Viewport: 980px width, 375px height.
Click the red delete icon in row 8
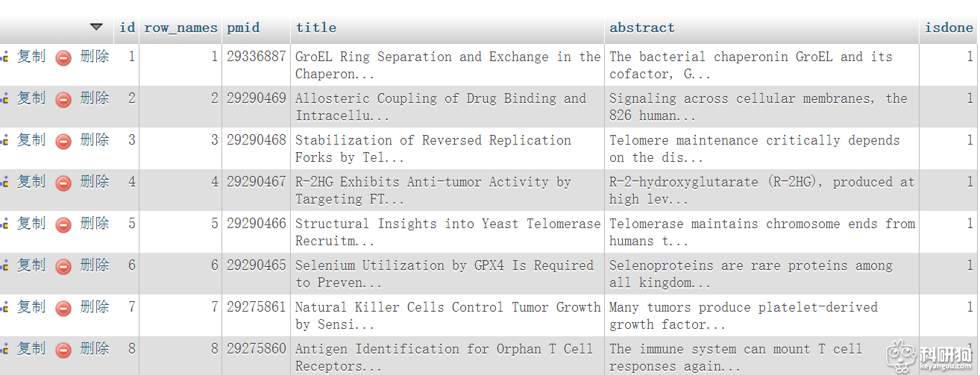[x=64, y=350]
